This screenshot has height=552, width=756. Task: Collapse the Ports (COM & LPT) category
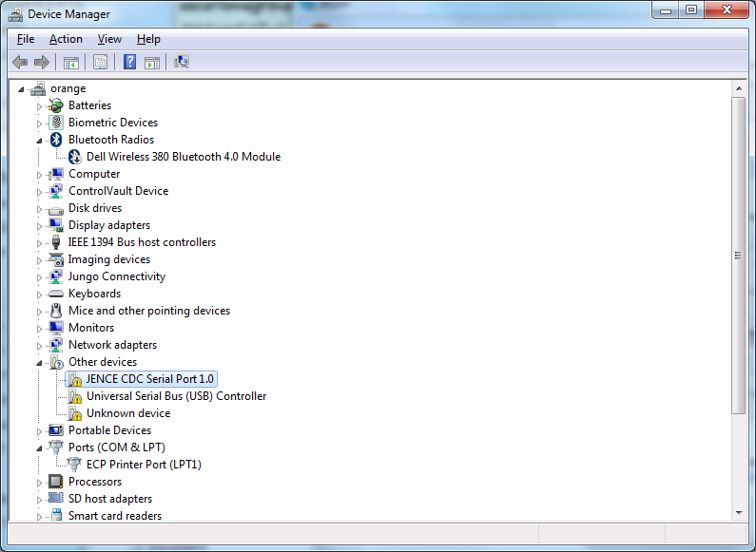(39, 448)
